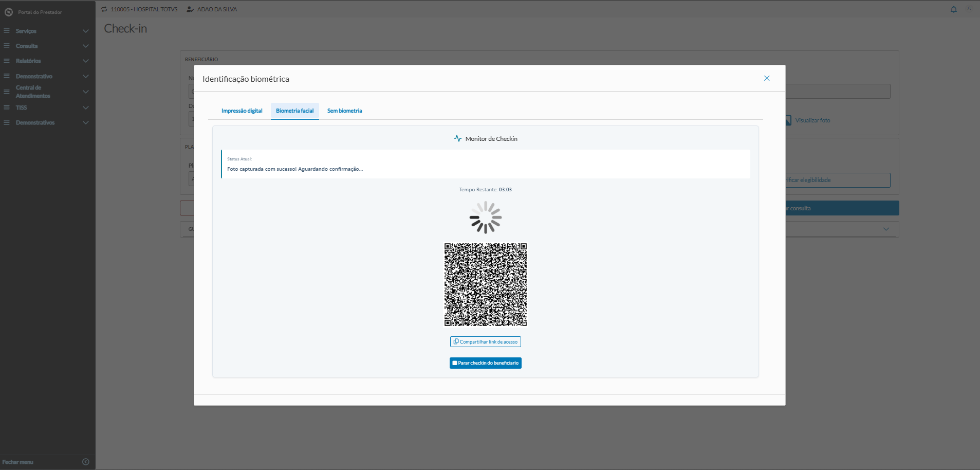Click the Central de Atendimentos list icon

(x=7, y=92)
